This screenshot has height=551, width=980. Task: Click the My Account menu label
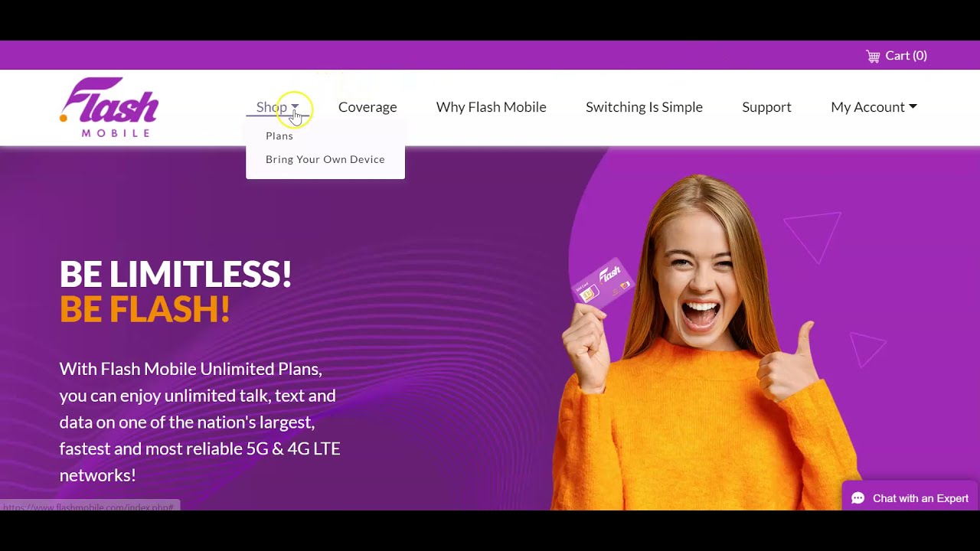pos(867,107)
